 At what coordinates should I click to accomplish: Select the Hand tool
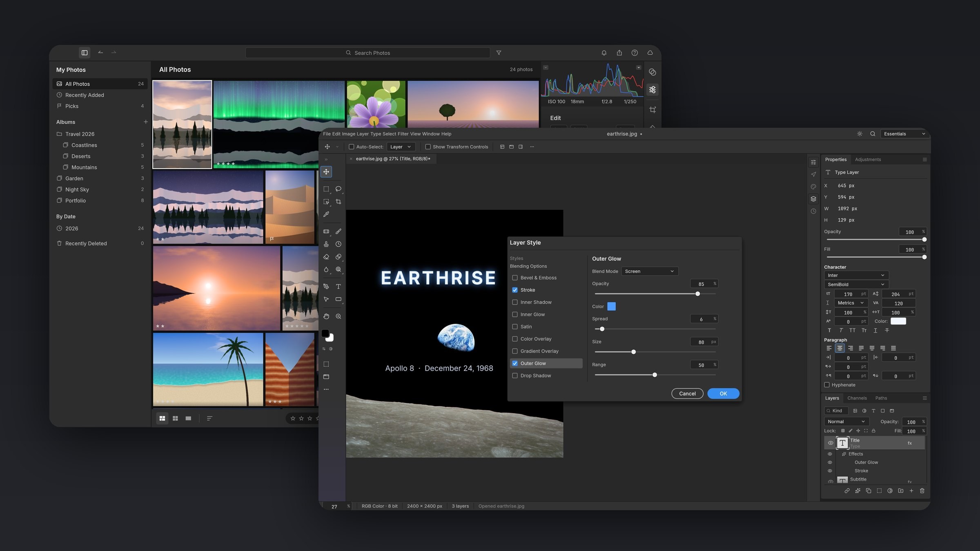pyautogui.click(x=326, y=316)
